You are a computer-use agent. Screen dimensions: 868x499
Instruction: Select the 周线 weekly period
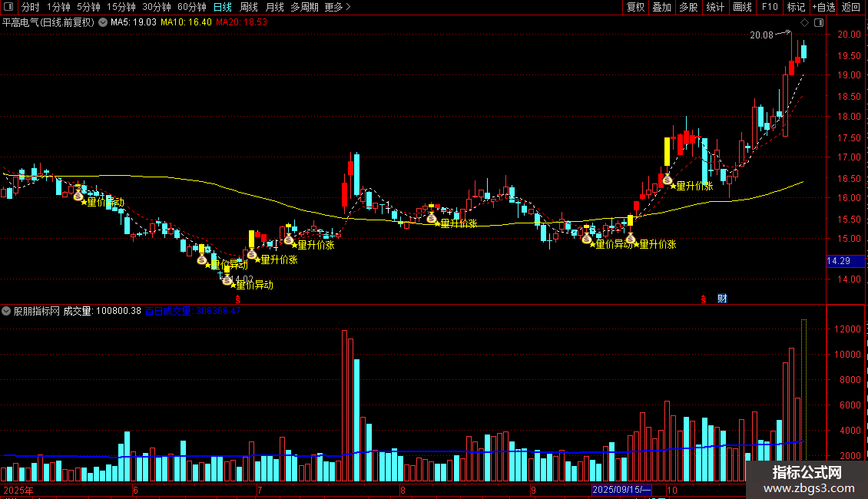point(249,7)
